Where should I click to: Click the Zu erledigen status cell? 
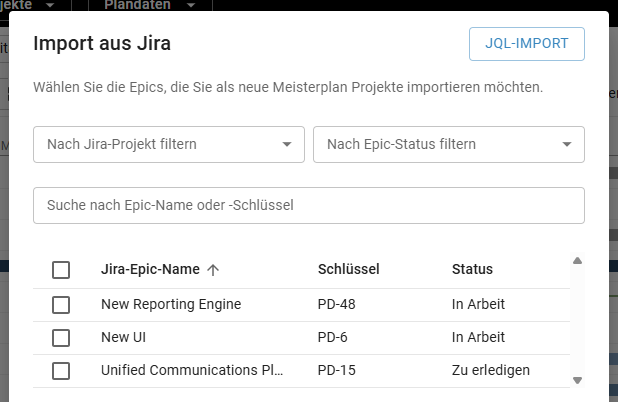[x=491, y=370]
